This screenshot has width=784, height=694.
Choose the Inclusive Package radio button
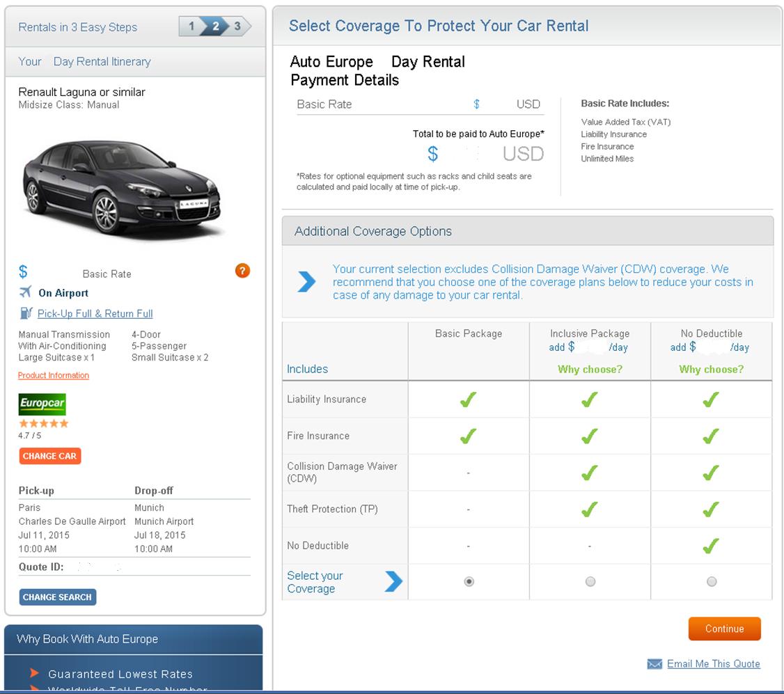coord(590,581)
